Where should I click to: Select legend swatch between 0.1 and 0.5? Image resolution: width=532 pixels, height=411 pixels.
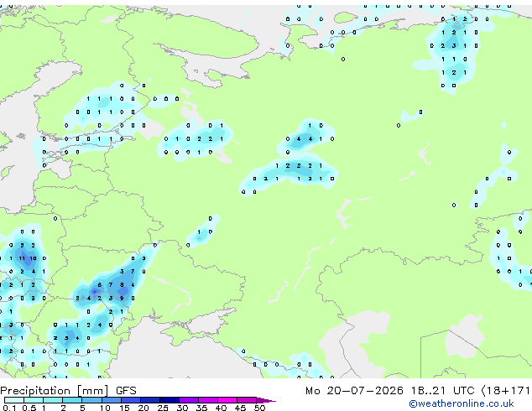click(x=14, y=400)
